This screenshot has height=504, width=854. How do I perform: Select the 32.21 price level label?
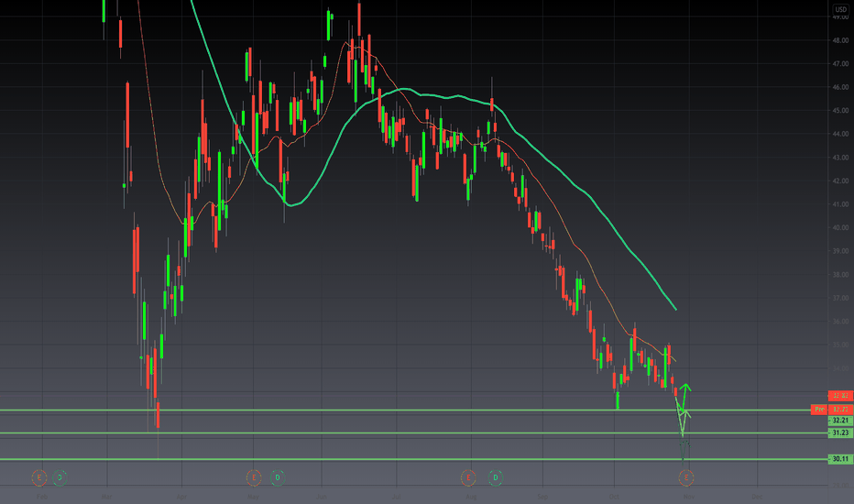pos(840,421)
